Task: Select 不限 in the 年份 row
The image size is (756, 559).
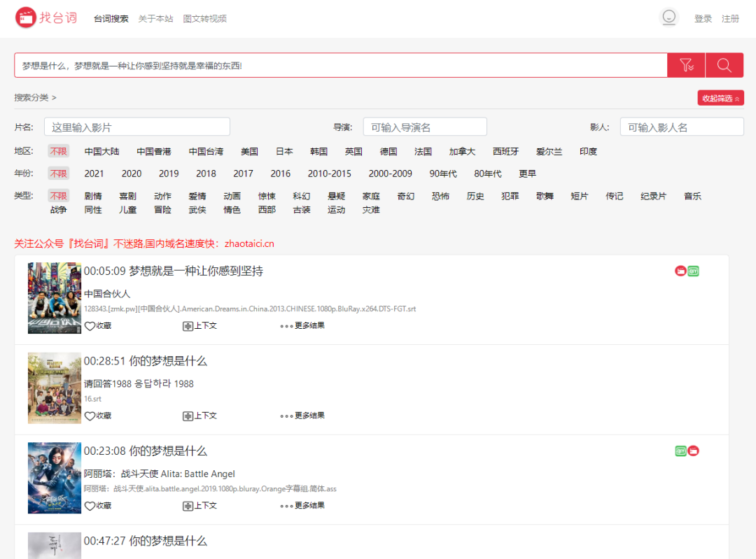Action: 58,174
